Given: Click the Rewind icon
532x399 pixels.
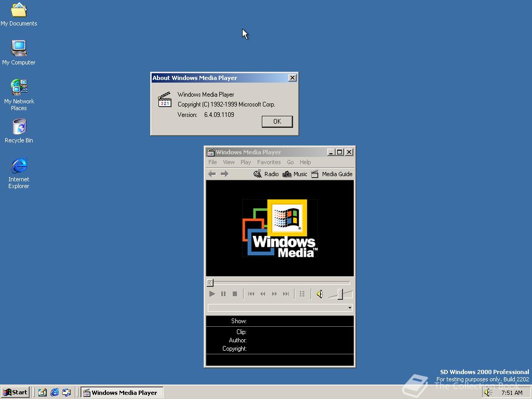Looking at the screenshot, I should 262,294.
